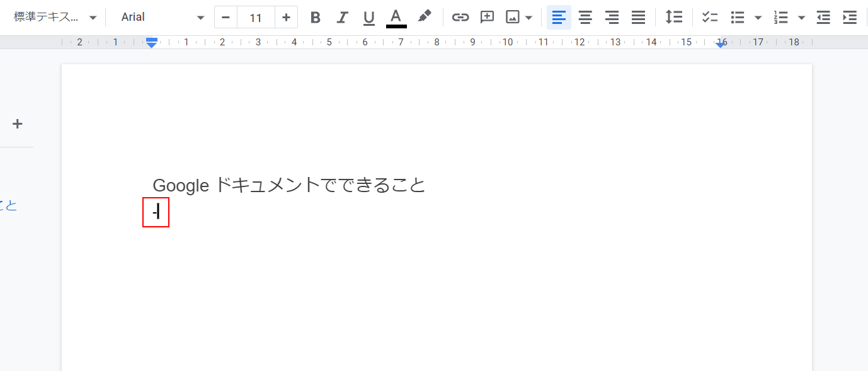This screenshot has width=868, height=371.
Task: Select right text alignment
Action: click(612, 17)
